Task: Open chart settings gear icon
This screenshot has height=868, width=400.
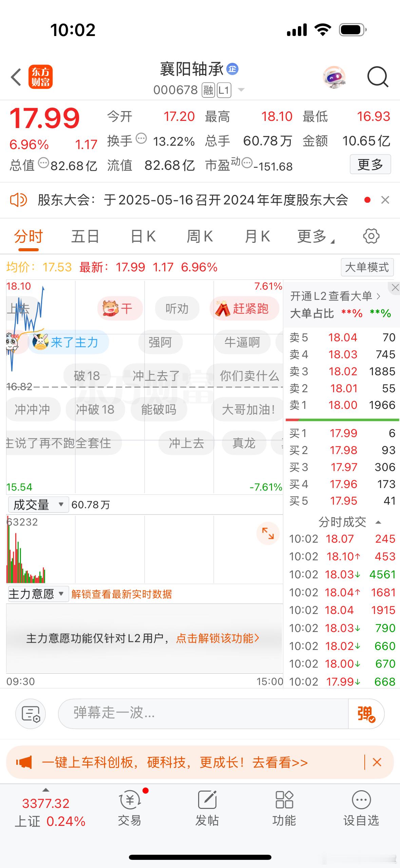Action: 371,236
